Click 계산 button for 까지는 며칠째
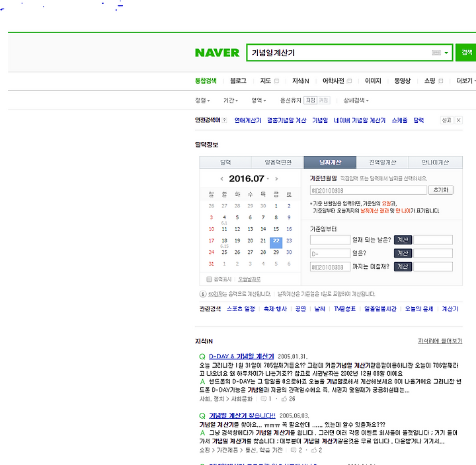Image resolution: width=476 pixels, height=465 pixels. (403, 267)
